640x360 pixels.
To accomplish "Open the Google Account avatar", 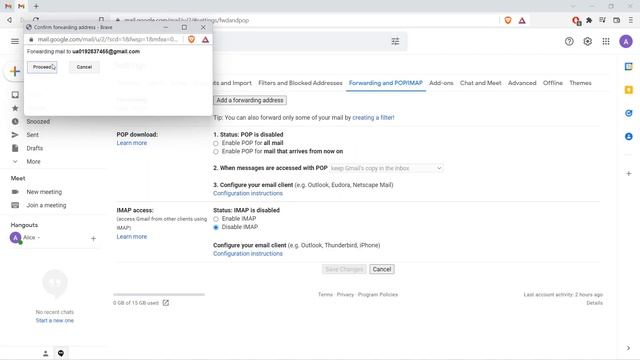I will 626,41.
